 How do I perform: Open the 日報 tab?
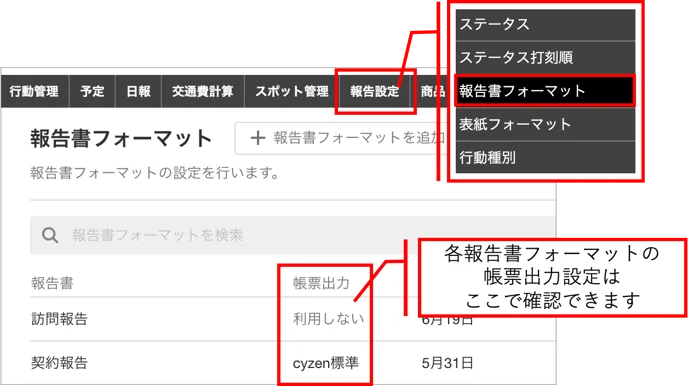pyautogui.click(x=138, y=91)
